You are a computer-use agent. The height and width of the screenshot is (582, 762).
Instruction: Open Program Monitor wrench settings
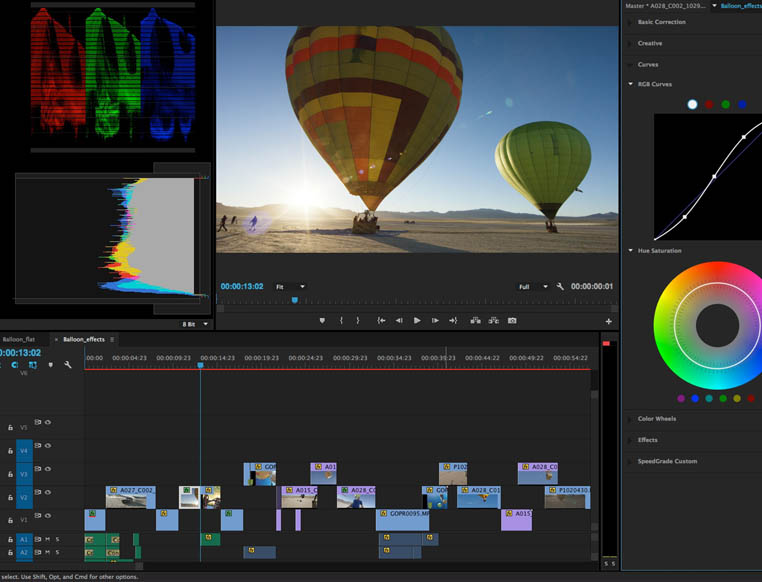[560, 287]
